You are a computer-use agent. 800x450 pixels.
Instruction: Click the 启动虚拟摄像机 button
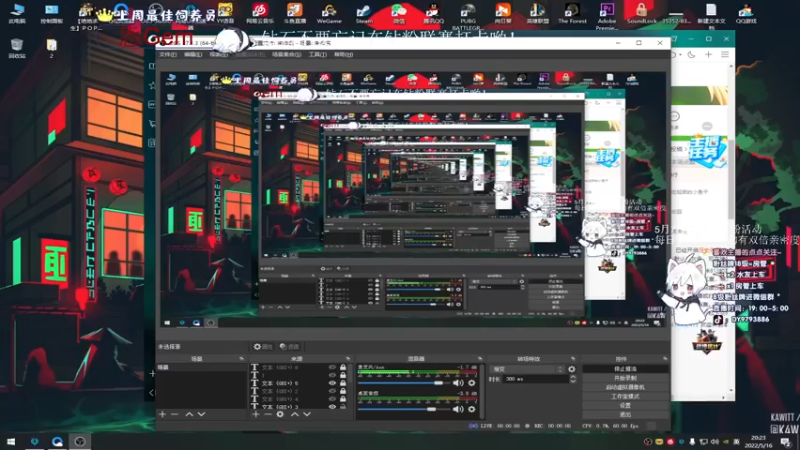coord(625,387)
